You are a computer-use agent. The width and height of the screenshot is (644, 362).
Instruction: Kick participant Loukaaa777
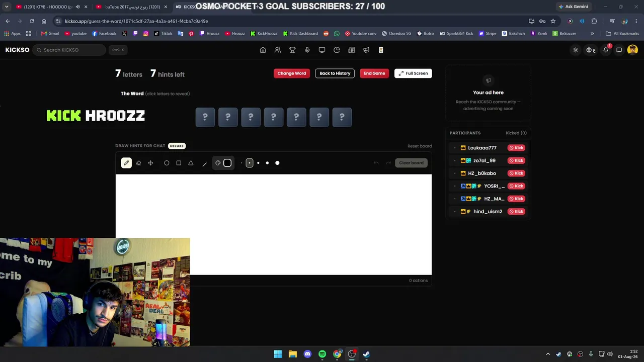pos(516,148)
